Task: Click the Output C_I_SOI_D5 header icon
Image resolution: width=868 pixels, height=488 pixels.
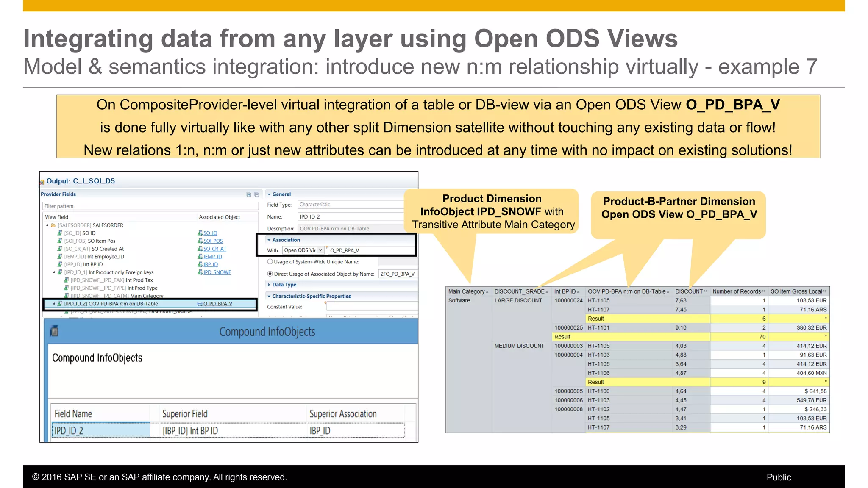Action: pyautogui.click(x=42, y=182)
